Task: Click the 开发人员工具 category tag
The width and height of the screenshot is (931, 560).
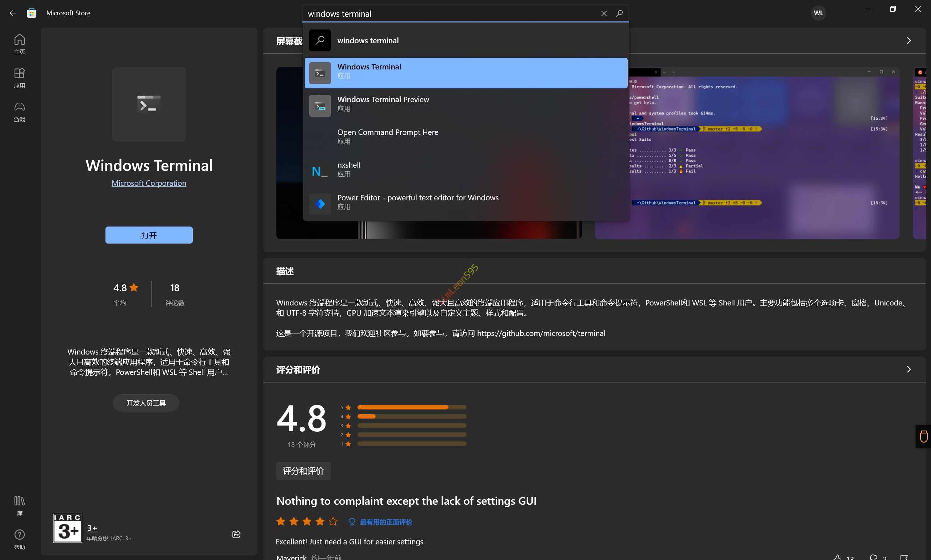Action: [x=146, y=403]
